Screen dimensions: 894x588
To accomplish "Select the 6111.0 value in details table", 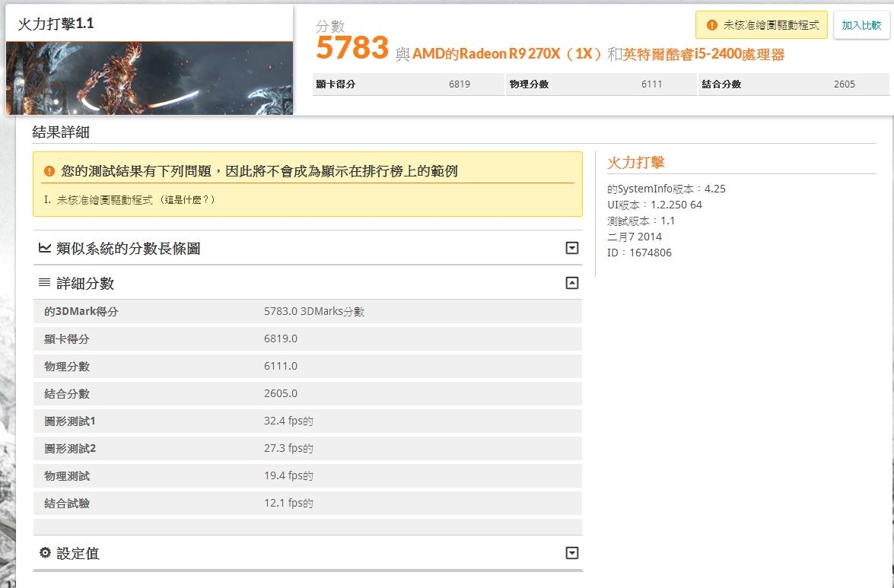I will [x=281, y=366].
